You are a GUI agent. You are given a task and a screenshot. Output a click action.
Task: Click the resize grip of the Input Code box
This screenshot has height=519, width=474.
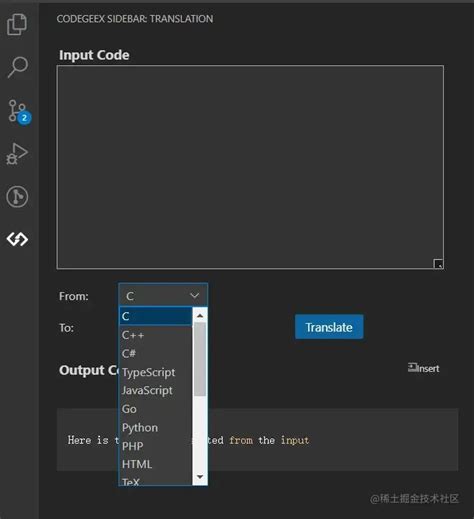click(438, 264)
